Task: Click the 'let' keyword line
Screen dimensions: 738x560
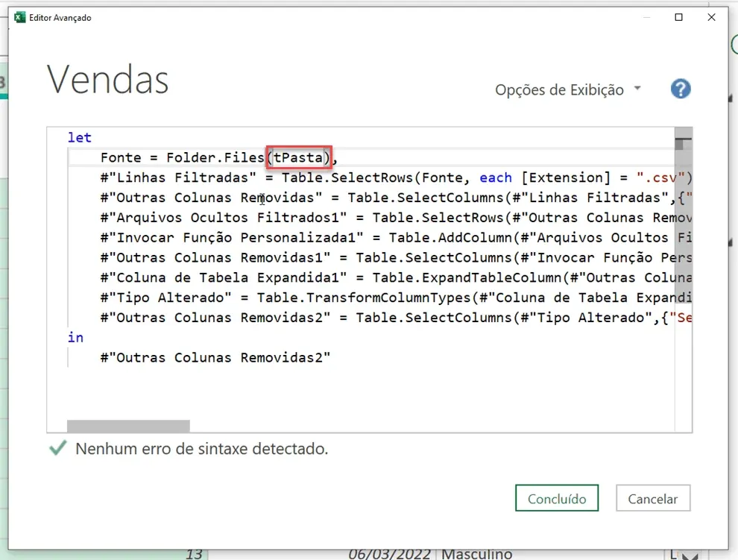Action: pyautogui.click(x=80, y=137)
